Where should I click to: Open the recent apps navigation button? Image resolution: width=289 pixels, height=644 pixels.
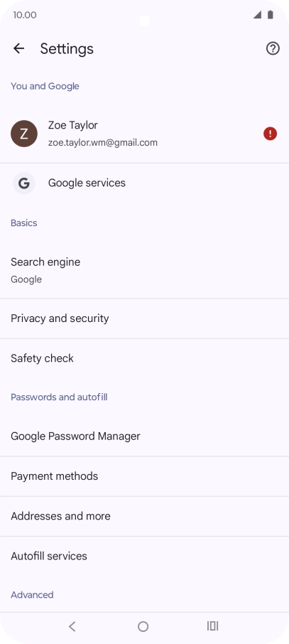tap(212, 626)
